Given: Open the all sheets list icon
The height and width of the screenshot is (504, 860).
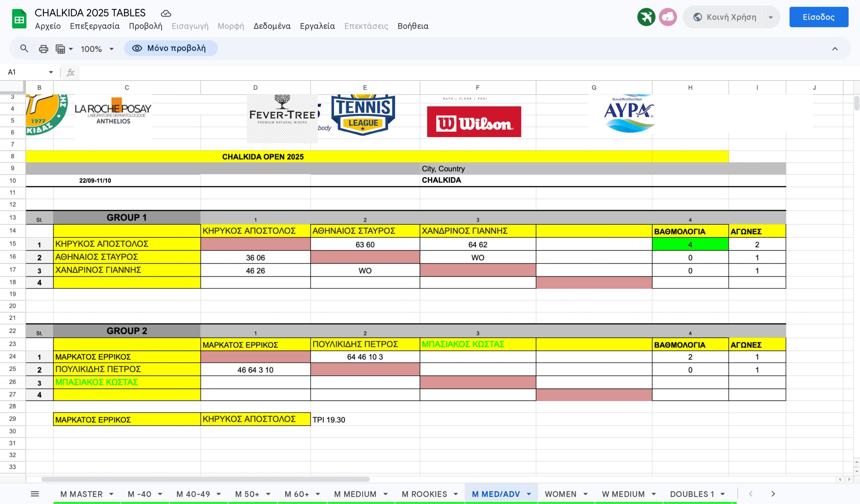Looking at the screenshot, I should (35, 494).
